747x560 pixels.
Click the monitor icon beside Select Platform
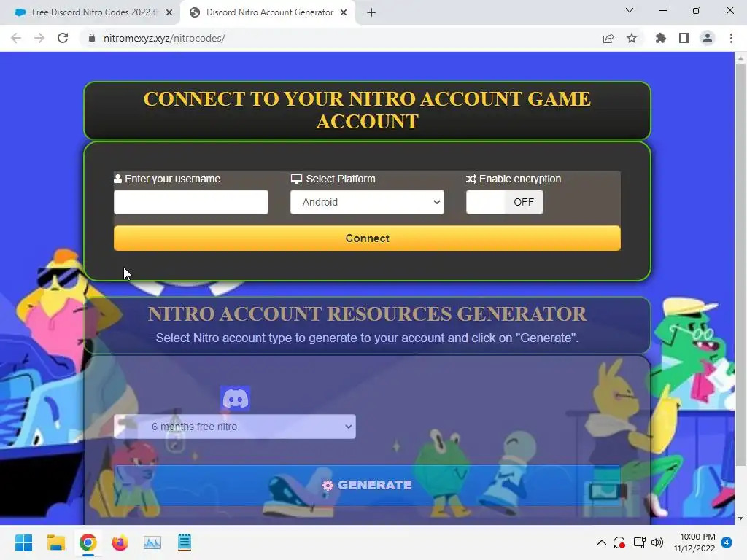[296, 179]
